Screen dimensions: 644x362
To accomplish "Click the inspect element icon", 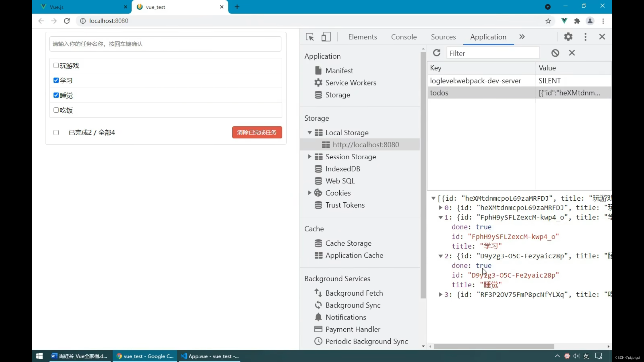I will tap(310, 37).
